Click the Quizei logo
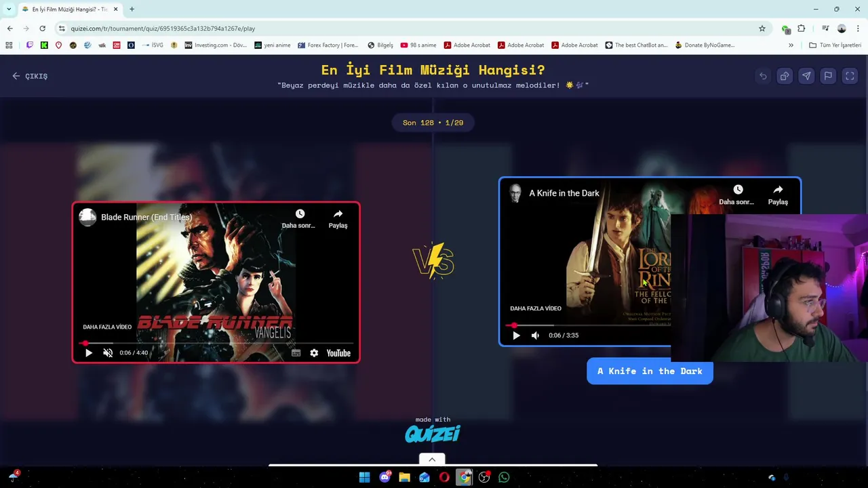Image resolution: width=868 pixels, height=488 pixels. tap(433, 434)
